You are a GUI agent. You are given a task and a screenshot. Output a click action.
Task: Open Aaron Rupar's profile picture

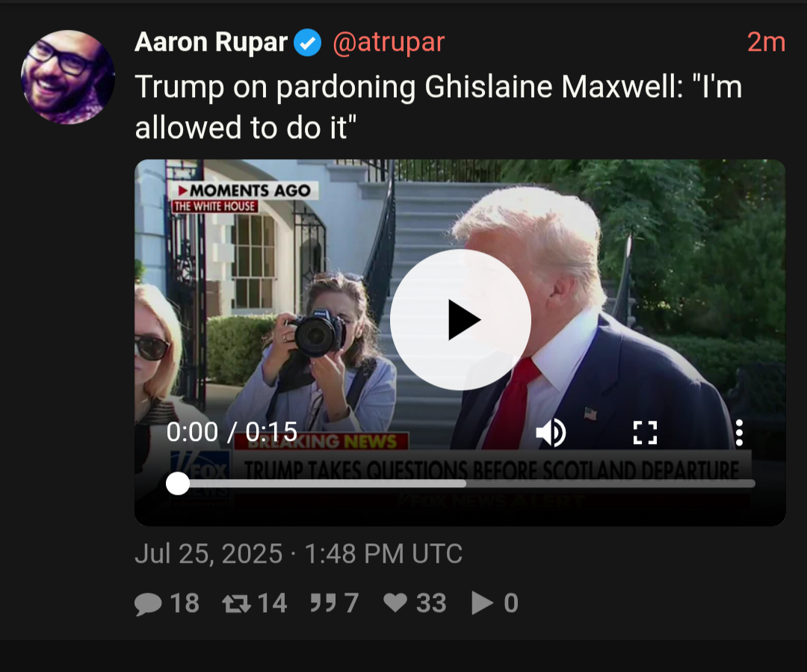pyautogui.click(x=67, y=77)
